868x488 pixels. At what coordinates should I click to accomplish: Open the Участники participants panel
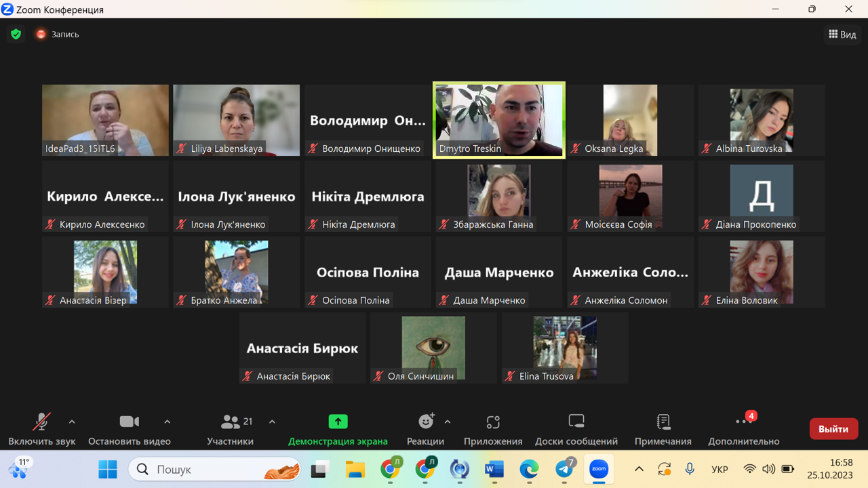point(231,430)
